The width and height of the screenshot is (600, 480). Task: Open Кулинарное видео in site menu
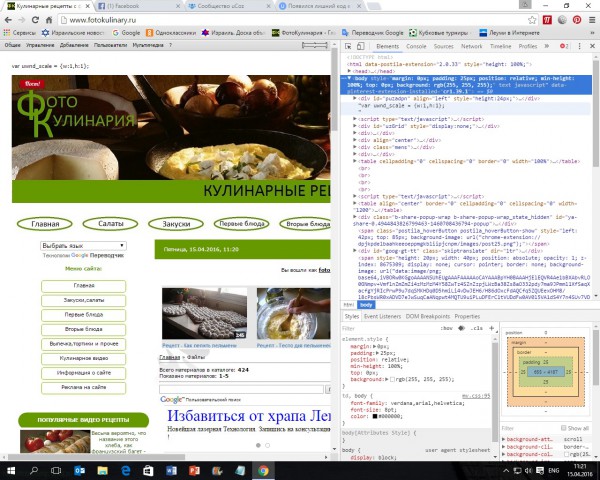pyautogui.click(x=83, y=359)
